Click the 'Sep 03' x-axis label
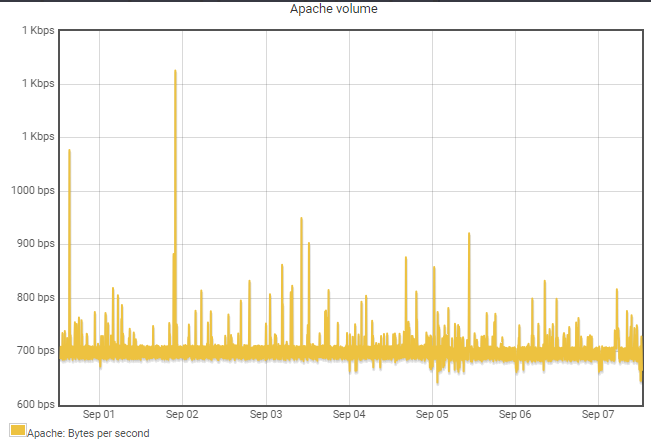 (x=266, y=414)
